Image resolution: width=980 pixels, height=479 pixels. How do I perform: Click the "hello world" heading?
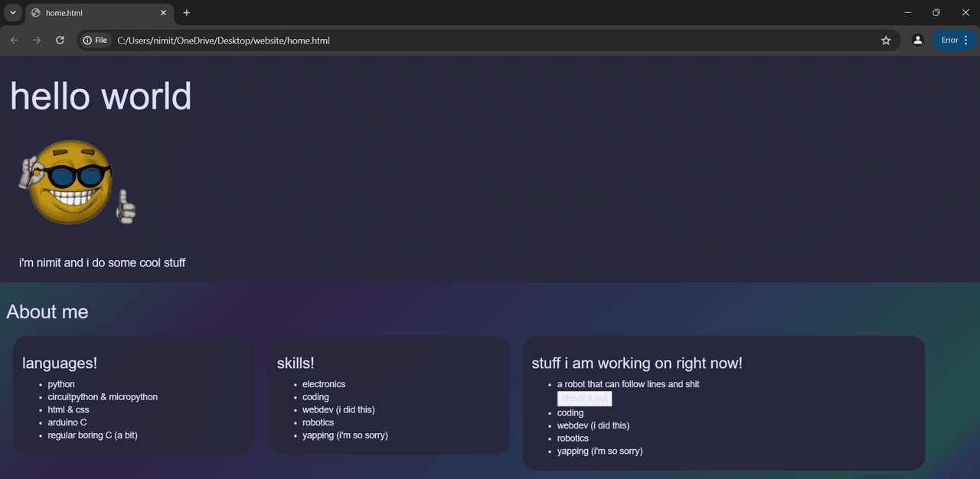click(100, 96)
